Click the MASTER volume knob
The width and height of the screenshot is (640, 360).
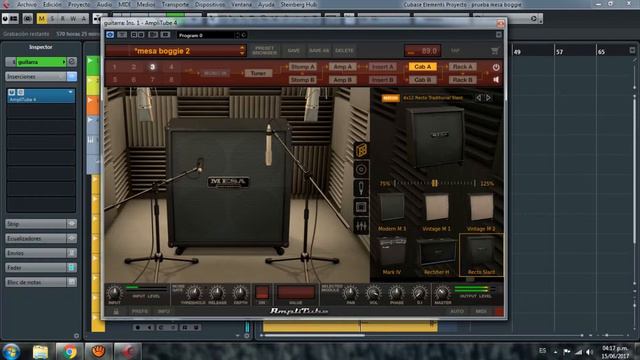(442, 293)
